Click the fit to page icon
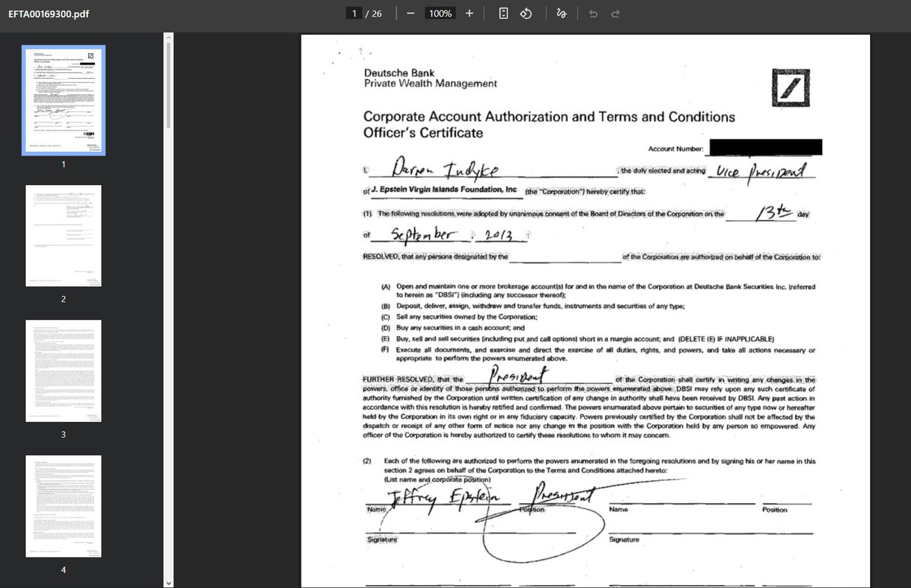The height and width of the screenshot is (588, 911). click(503, 14)
